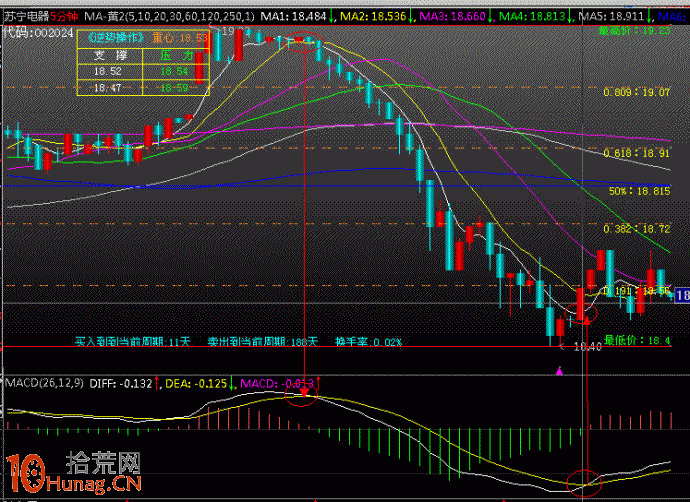Select the yellow DEA: -0.125 value

click(x=196, y=383)
